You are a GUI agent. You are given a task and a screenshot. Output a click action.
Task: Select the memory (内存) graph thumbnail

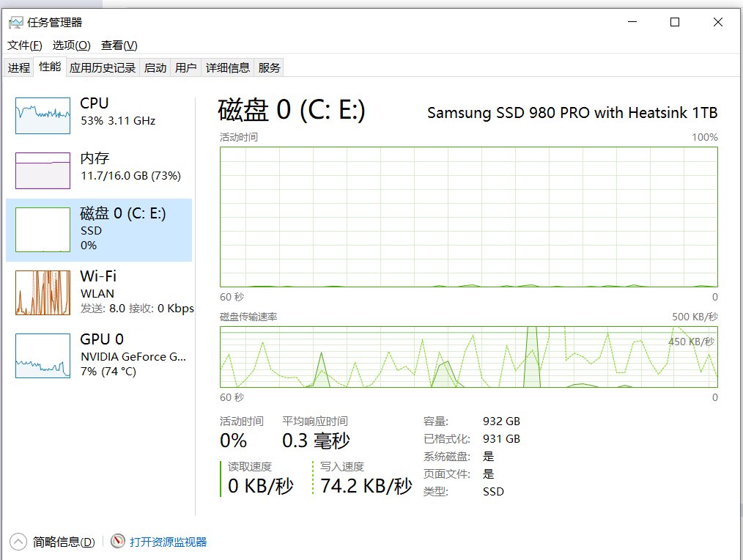(x=42, y=170)
